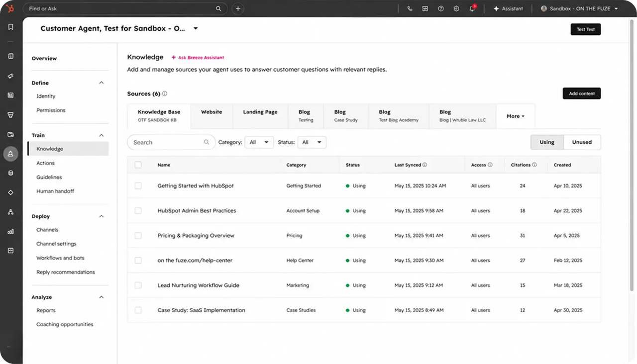The height and width of the screenshot is (364, 637).
Task: Click the HubSpot sprocket logo
Action: pos(10,8)
